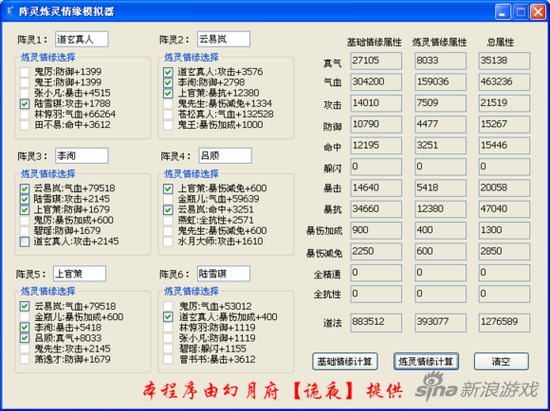Click 命中 base field showing 12195
550x411 pixels.
(376, 146)
